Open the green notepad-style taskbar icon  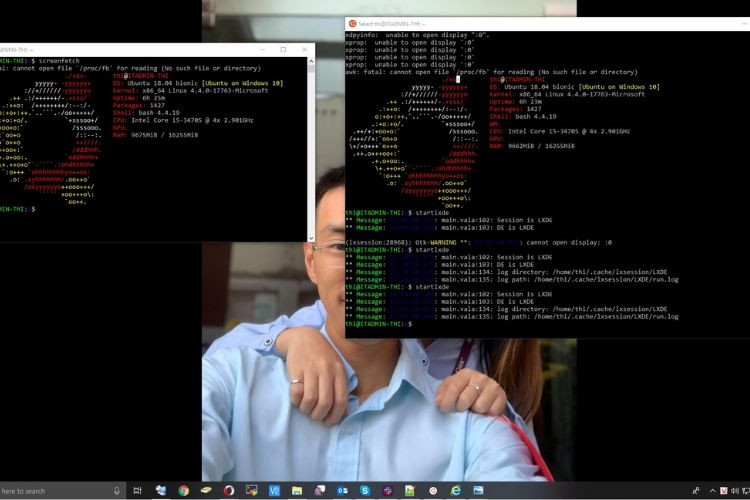coord(410,490)
